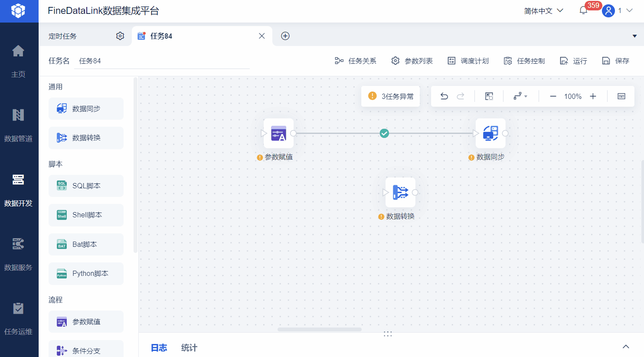Image resolution: width=644 pixels, height=357 pixels.
Task: Click the horizontal canvas scrollbar
Action: tap(320, 329)
